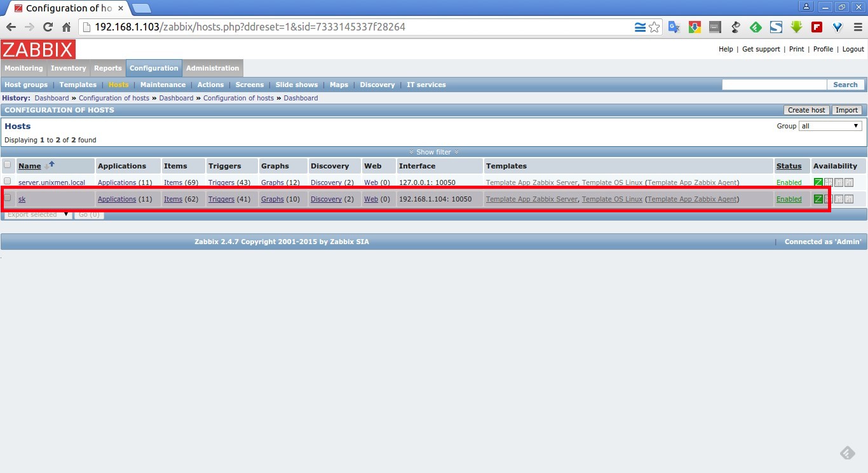
Task: Open the Monitoring menu tab
Action: 24,68
